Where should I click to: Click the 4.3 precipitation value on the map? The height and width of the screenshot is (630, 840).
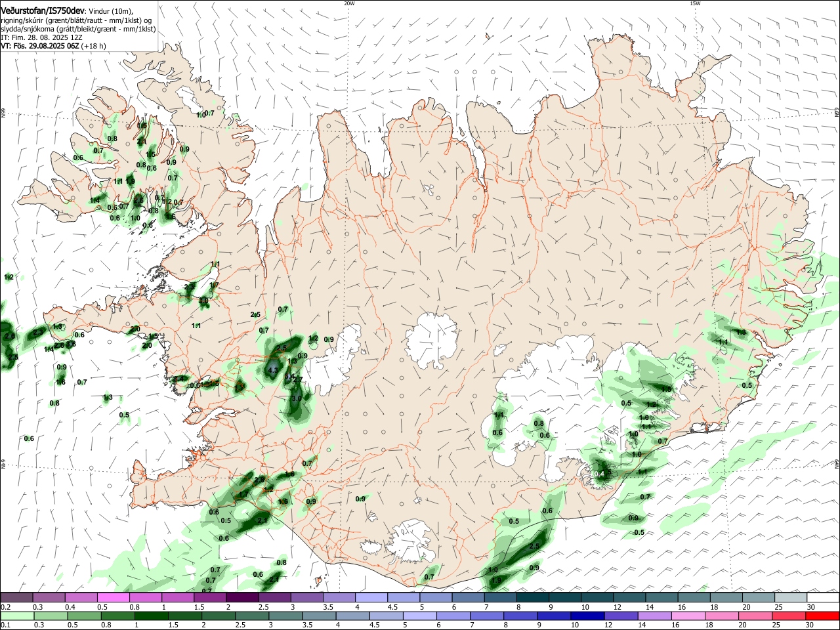point(274,371)
